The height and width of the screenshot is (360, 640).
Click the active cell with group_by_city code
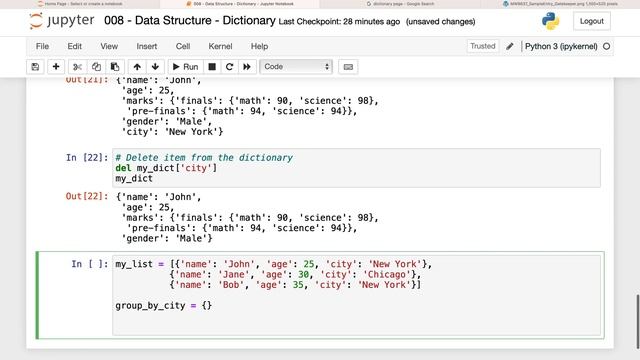pyautogui.click(x=356, y=295)
